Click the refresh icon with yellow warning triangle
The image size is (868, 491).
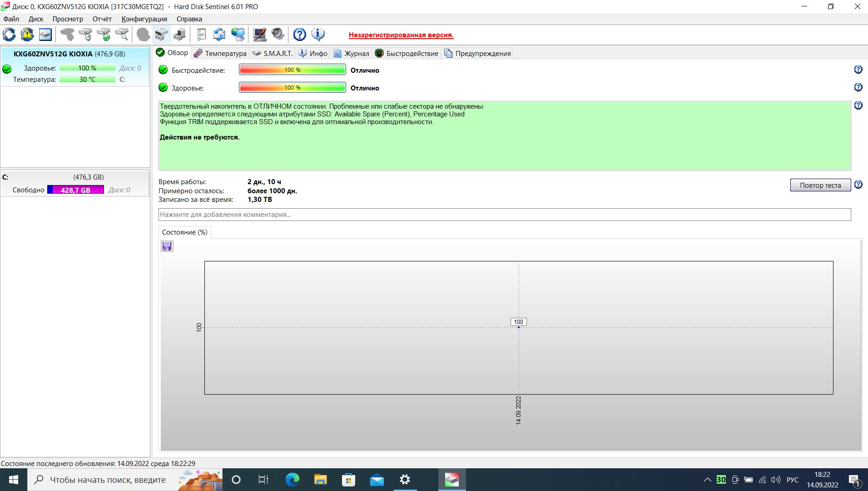(27, 35)
